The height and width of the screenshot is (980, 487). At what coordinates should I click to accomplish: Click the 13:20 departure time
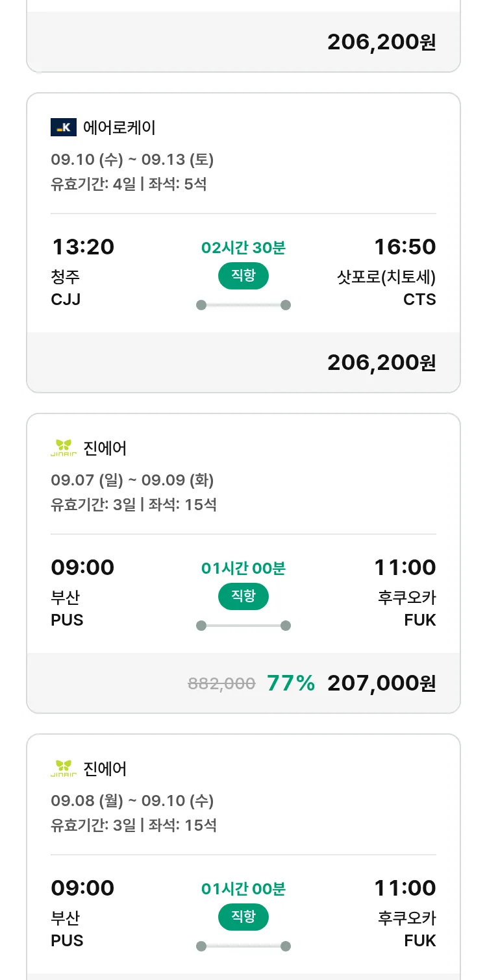click(82, 247)
